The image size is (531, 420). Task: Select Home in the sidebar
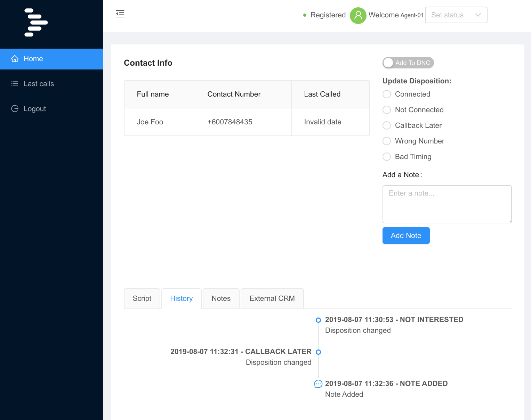[x=33, y=59]
